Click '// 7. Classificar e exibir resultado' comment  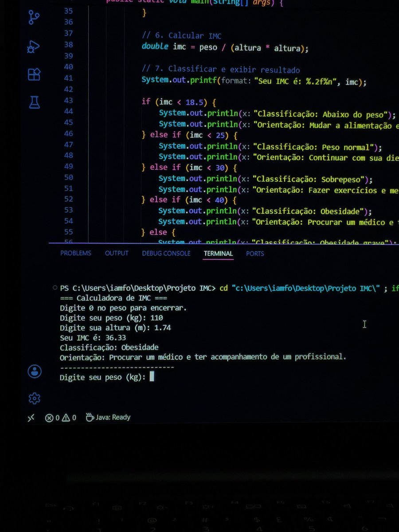pos(221,70)
